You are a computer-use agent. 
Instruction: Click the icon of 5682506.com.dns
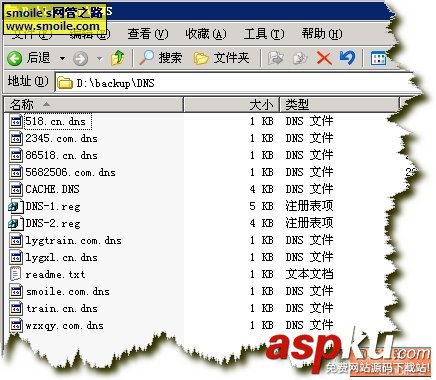click(x=16, y=172)
